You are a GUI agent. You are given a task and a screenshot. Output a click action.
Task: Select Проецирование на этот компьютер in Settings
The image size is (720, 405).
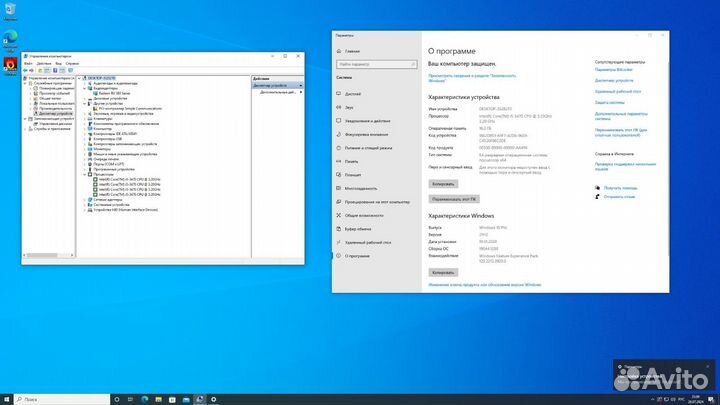(377, 202)
